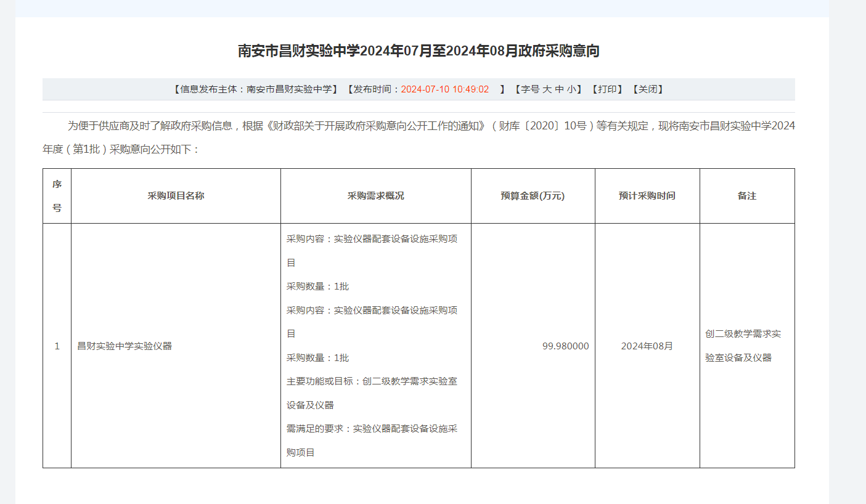The height and width of the screenshot is (504, 866).
Task: Select 大 to enlarge the font size
Action: point(547,89)
